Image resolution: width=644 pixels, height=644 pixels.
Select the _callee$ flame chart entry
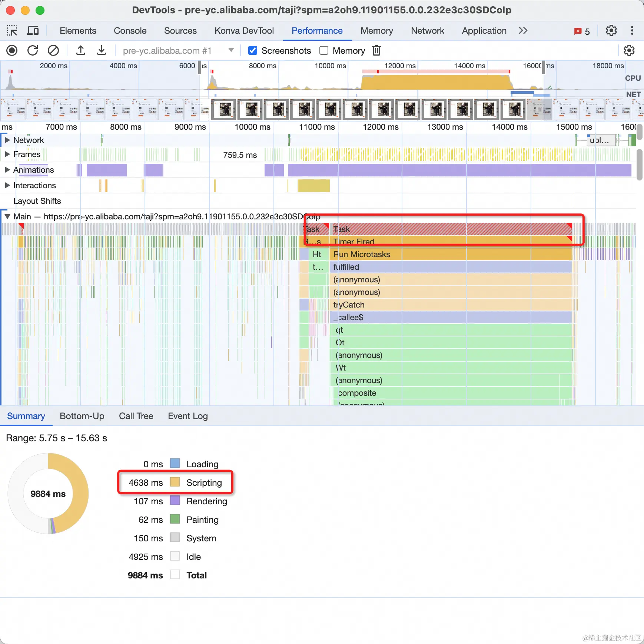[x=451, y=317]
